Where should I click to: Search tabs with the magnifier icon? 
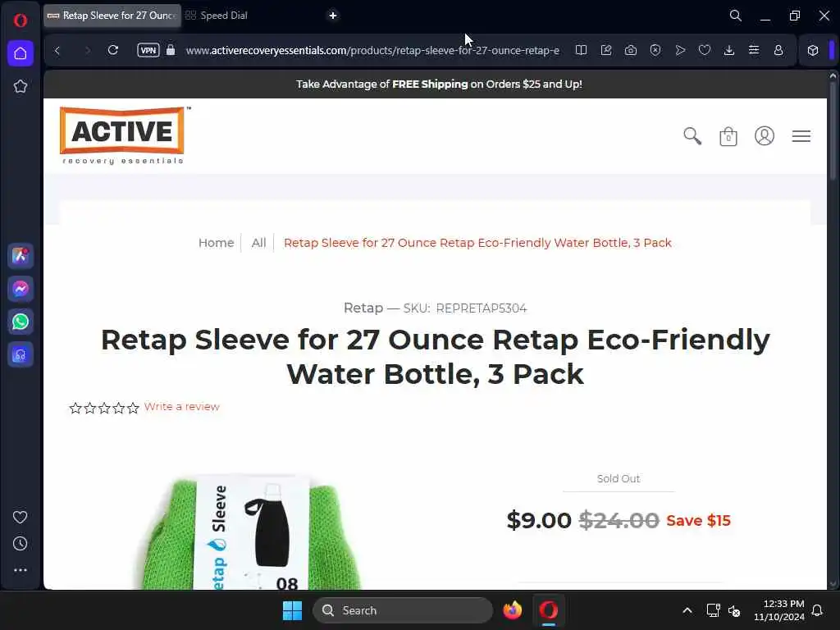[736, 16]
